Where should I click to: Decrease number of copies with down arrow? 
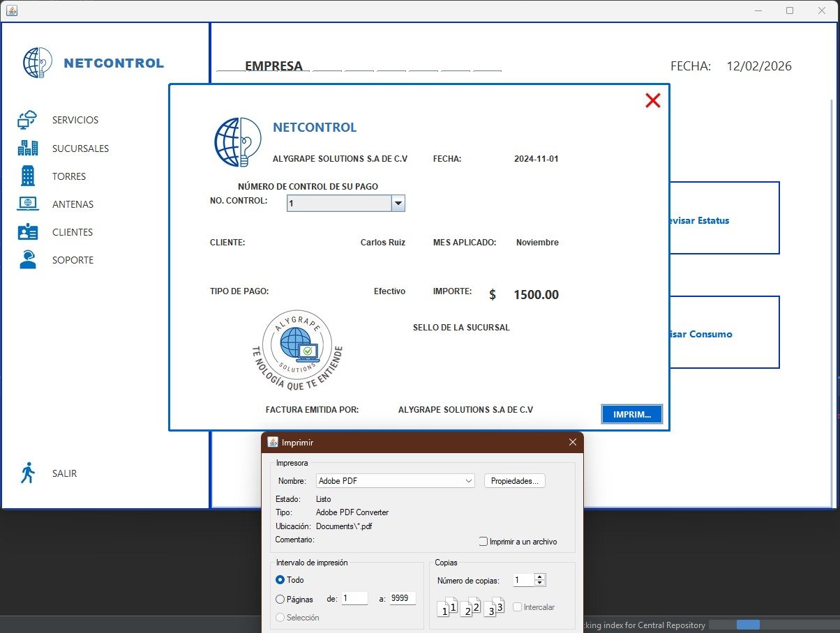539,584
